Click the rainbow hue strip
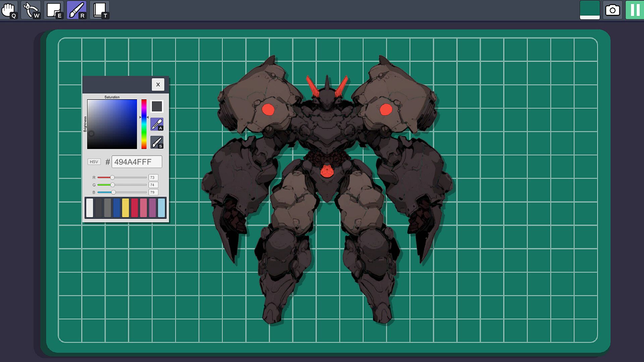Screen dimensions: 644x362 144,124
